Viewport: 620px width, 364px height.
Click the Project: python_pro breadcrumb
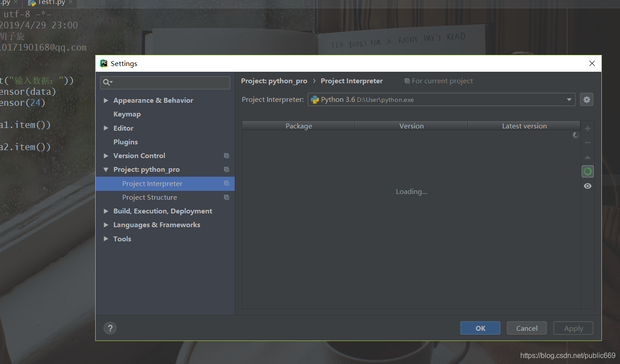tap(274, 81)
